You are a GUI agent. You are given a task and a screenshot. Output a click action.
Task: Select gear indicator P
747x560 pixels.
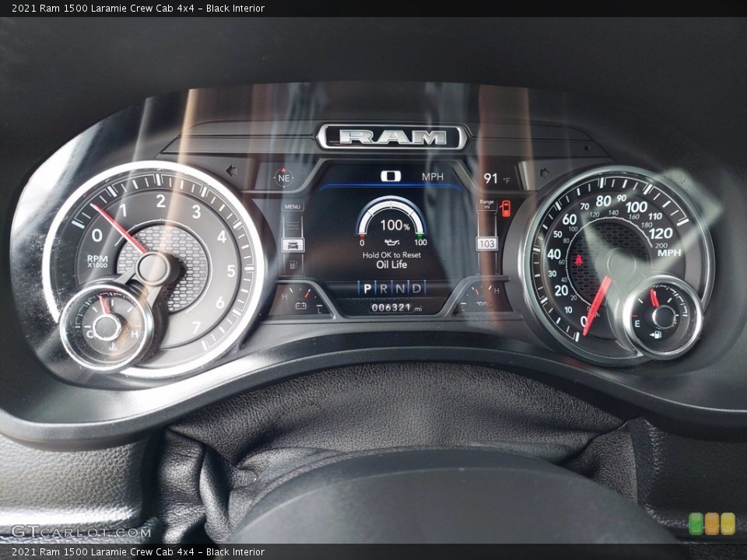(x=366, y=289)
